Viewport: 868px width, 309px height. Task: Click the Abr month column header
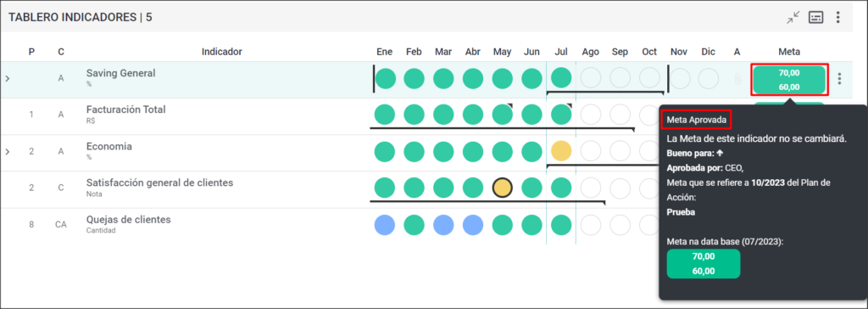[x=473, y=52]
